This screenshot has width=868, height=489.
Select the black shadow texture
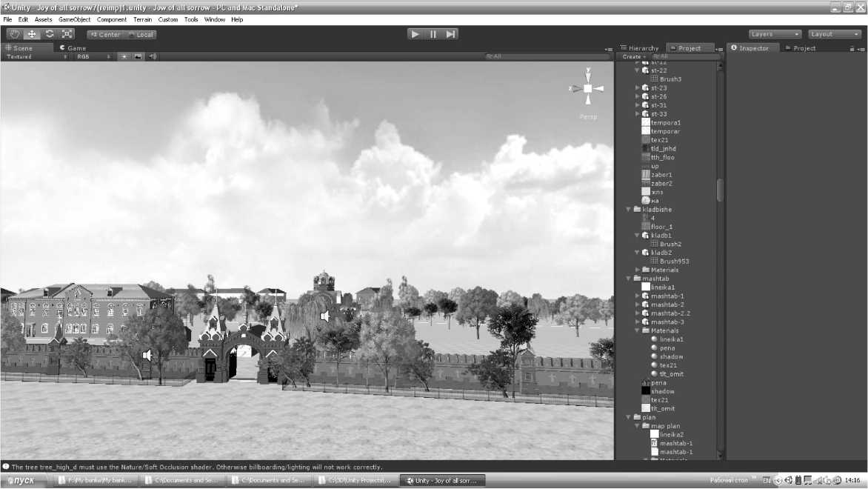coord(658,391)
